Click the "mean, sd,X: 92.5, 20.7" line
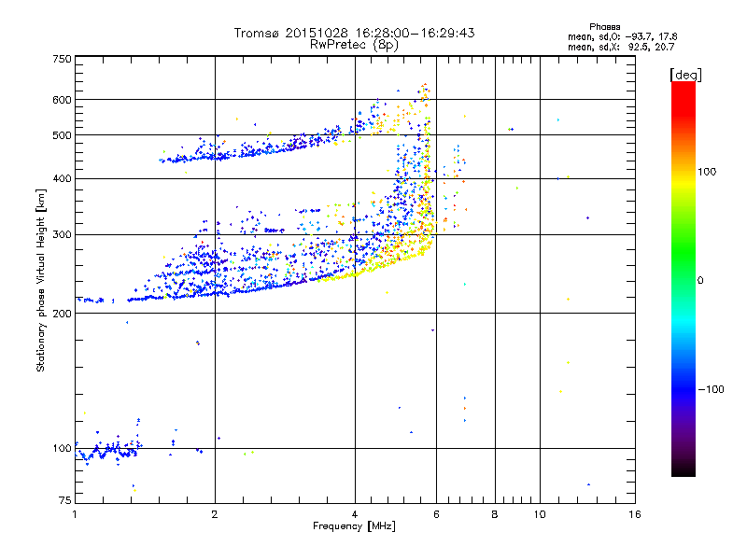 [x=621, y=47]
